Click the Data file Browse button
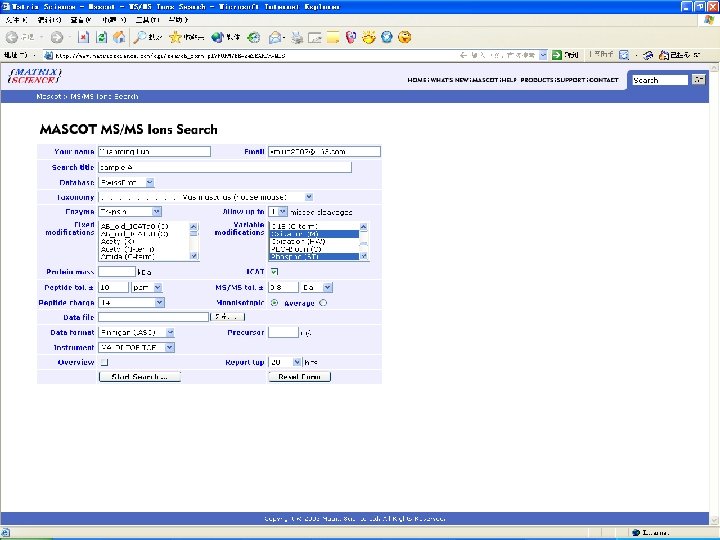The width and height of the screenshot is (720, 540). pyautogui.click(x=227, y=317)
